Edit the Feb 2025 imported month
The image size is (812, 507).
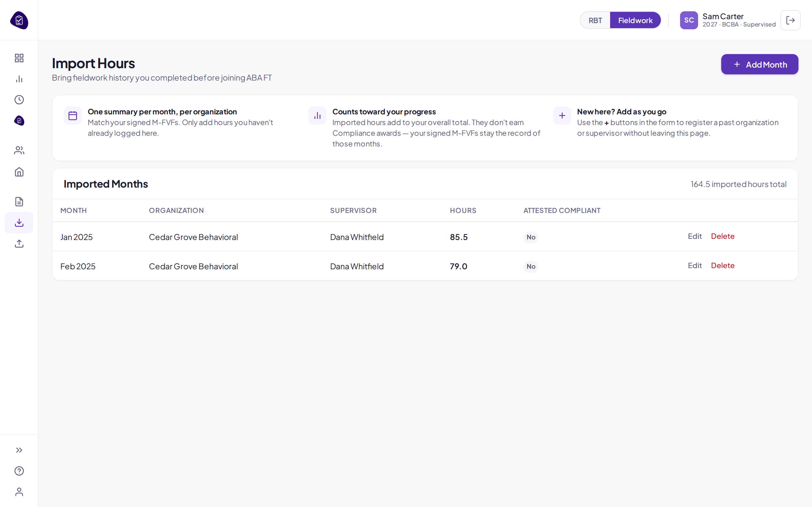pyautogui.click(x=694, y=265)
